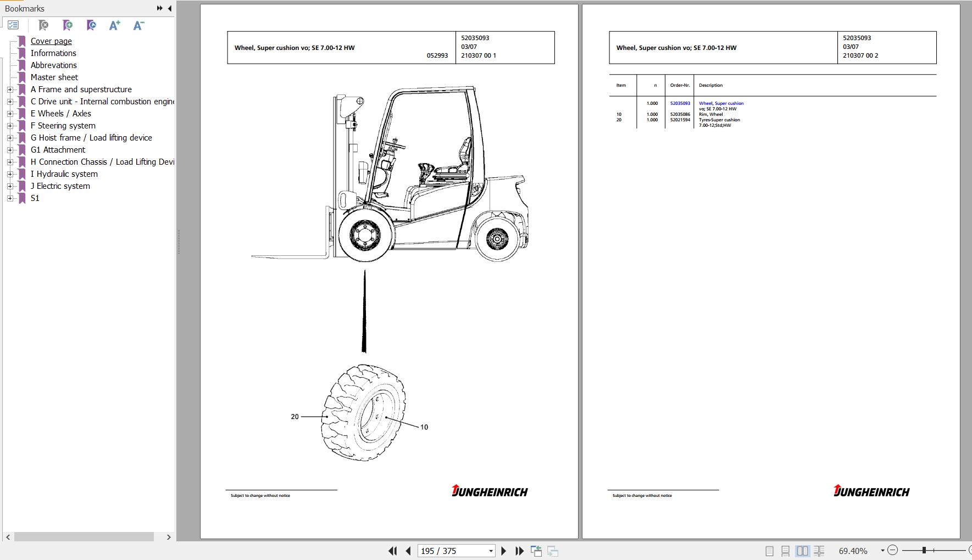Select F Steering system bookmark

[x=63, y=126]
